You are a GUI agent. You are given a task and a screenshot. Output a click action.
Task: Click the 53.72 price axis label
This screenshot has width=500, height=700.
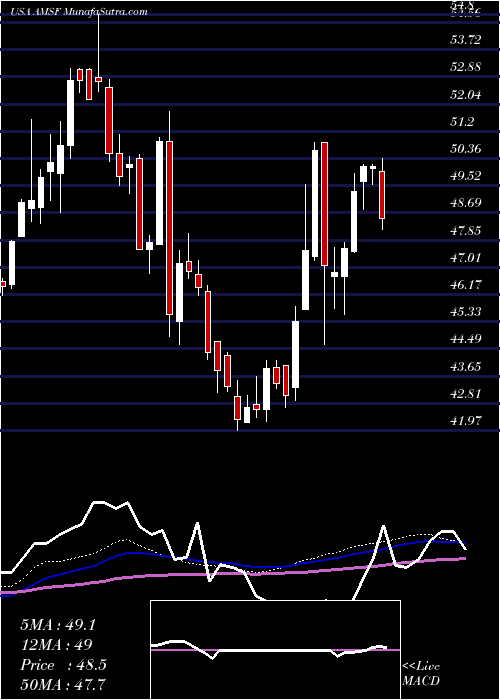click(465, 40)
